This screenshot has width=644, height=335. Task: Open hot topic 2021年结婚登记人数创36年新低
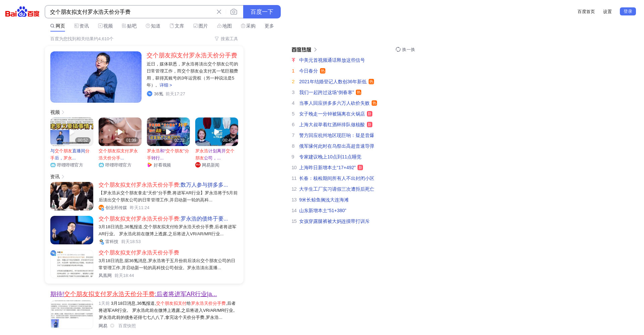[333, 82]
